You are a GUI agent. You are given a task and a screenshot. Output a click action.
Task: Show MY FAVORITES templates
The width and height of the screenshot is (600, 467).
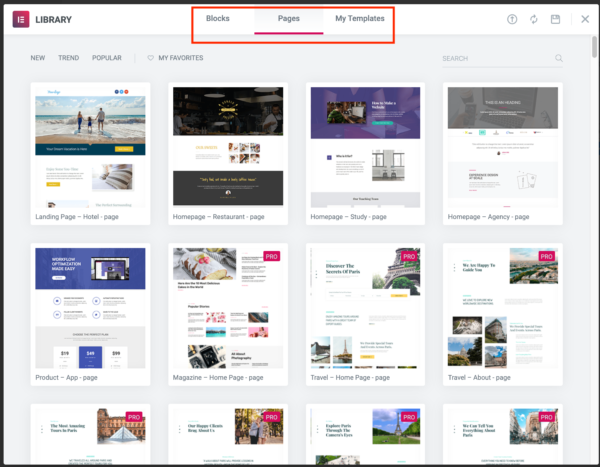[181, 58]
